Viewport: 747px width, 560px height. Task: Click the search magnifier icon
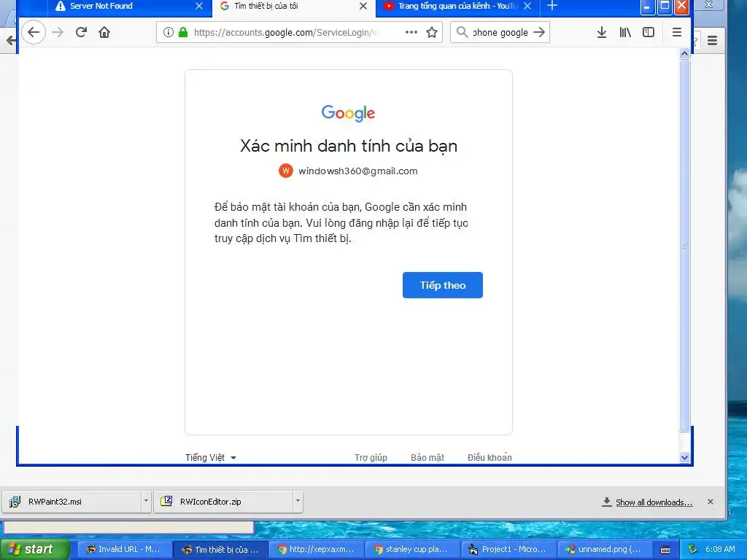[462, 32]
